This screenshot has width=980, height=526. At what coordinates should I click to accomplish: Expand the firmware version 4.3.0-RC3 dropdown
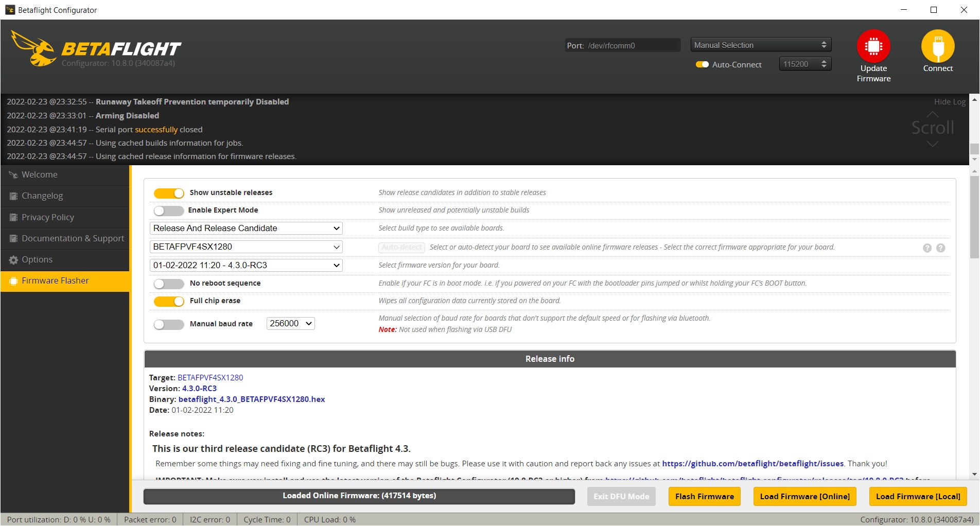246,266
